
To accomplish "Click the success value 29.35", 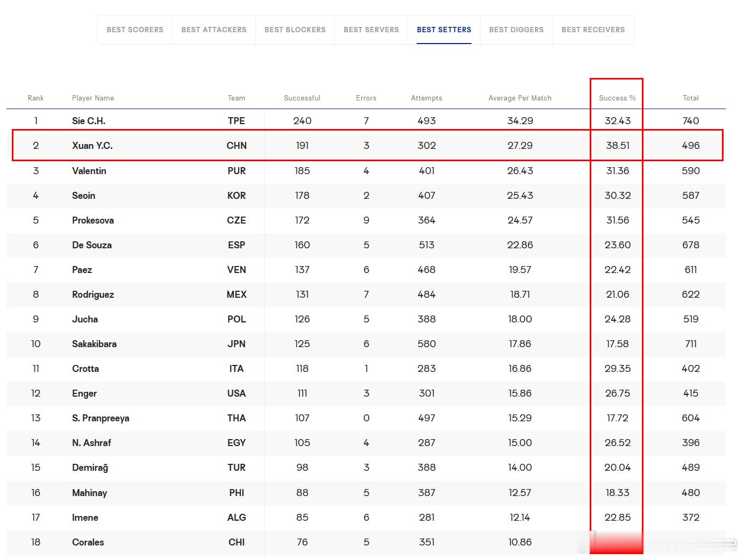I will point(618,369).
